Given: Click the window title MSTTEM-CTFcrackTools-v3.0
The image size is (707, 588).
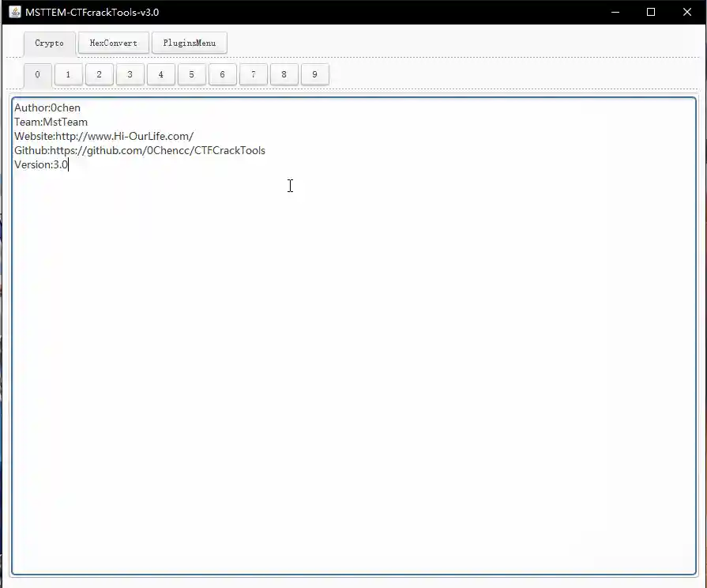Looking at the screenshot, I should pos(92,12).
